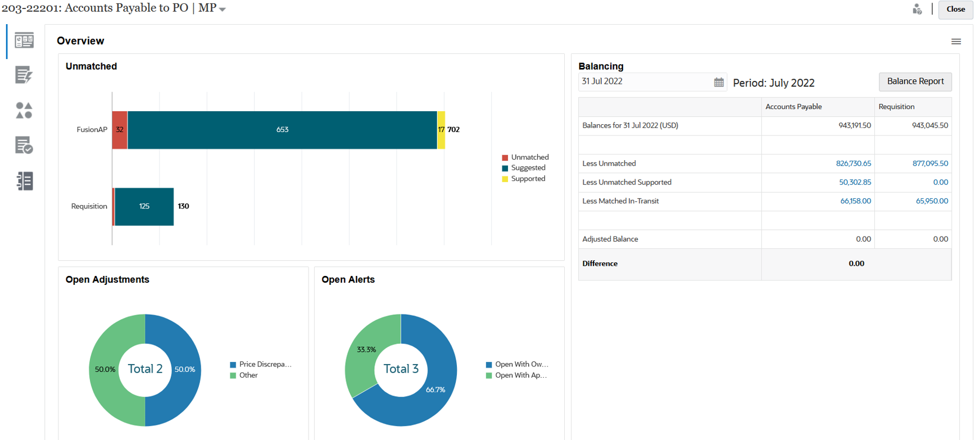Expand the reconciliation title dropdown arrow

point(223,10)
